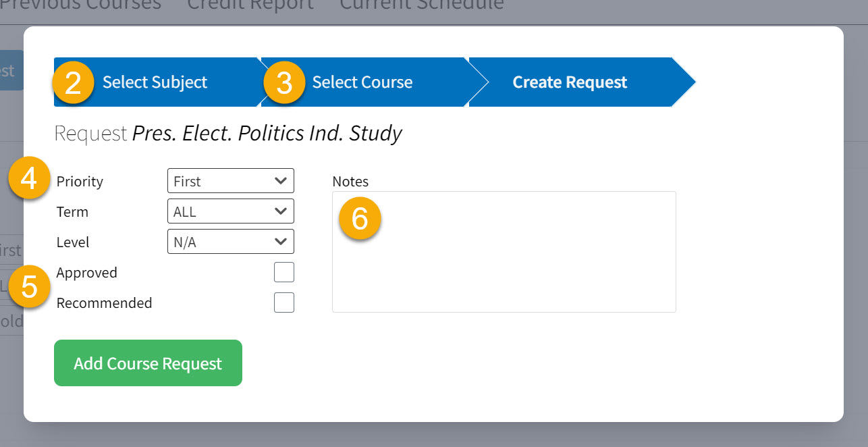This screenshot has height=447, width=868.
Task: Click the Add Course Request button
Action: click(148, 363)
